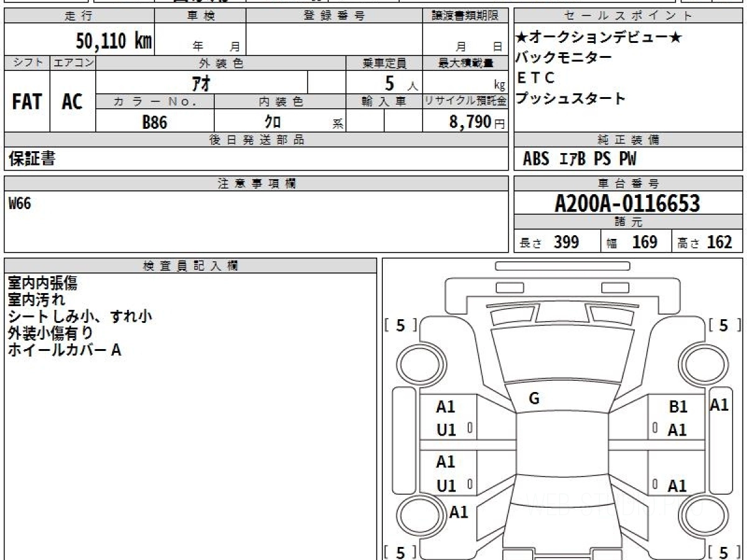The image size is (747, 560).
Task: Select the 登録番号 header
Action: [334, 16]
